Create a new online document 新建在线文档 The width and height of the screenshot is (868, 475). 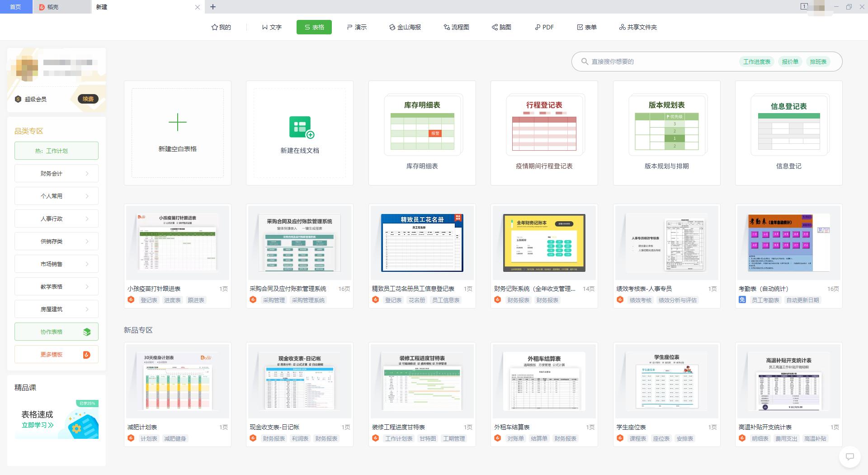(299, 132)
